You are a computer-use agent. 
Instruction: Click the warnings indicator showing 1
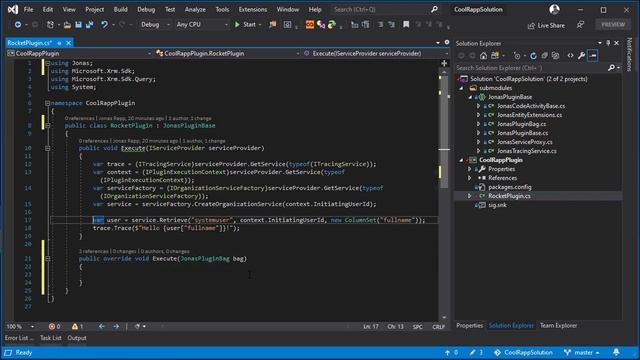tap(78, 327)
